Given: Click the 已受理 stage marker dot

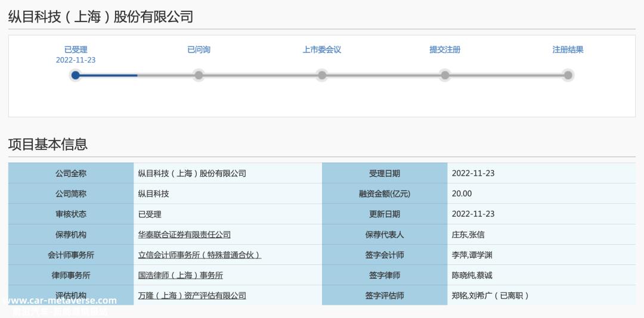Looking at the screenshot, I should pos(76,75).
